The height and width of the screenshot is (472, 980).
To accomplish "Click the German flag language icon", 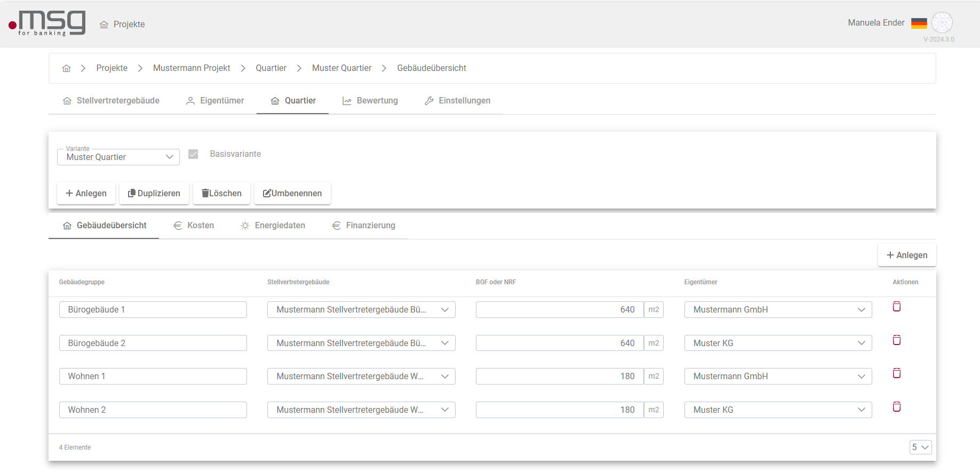I will (x=919, y=23).
